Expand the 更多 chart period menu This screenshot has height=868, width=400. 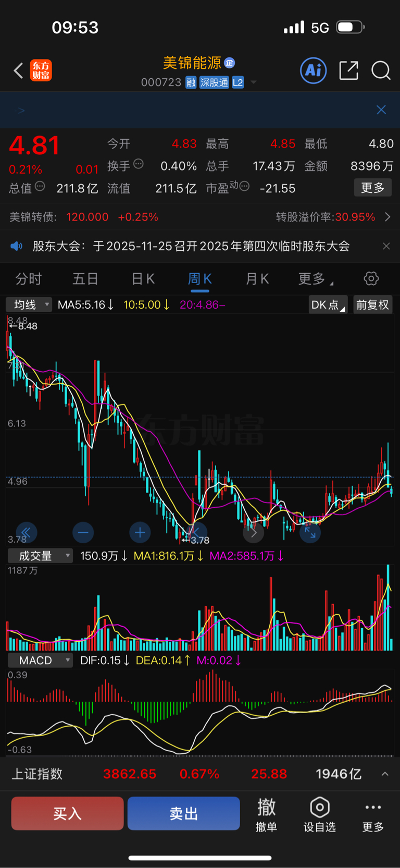[x=316, y=279]
